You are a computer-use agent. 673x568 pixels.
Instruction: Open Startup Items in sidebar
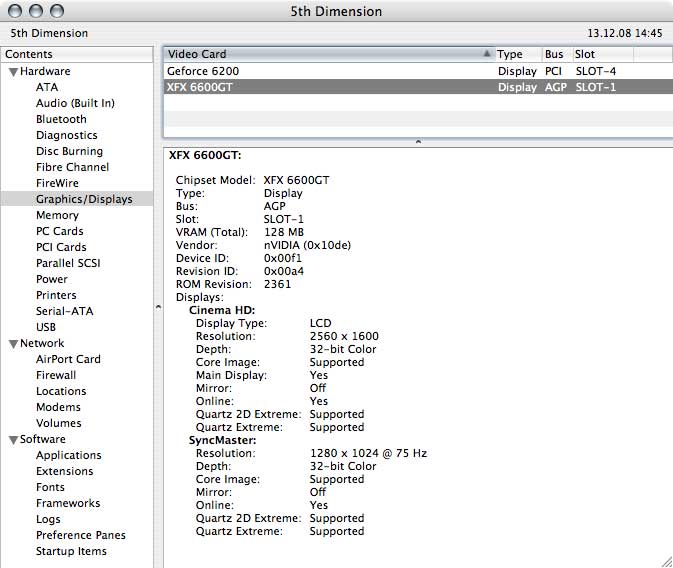pos(71,552)
